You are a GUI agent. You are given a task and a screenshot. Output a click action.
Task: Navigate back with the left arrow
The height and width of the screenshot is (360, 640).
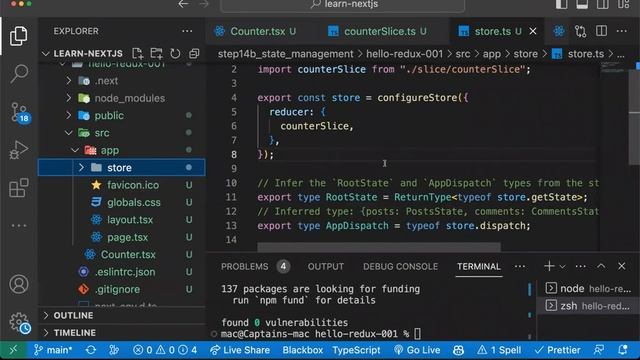(183, 4)
